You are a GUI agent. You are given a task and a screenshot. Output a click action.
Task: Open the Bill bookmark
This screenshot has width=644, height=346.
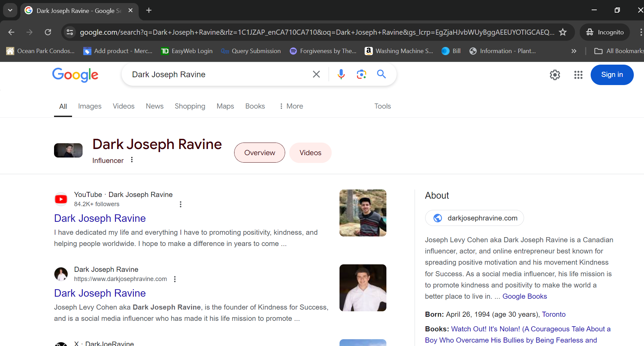[451, 51]
